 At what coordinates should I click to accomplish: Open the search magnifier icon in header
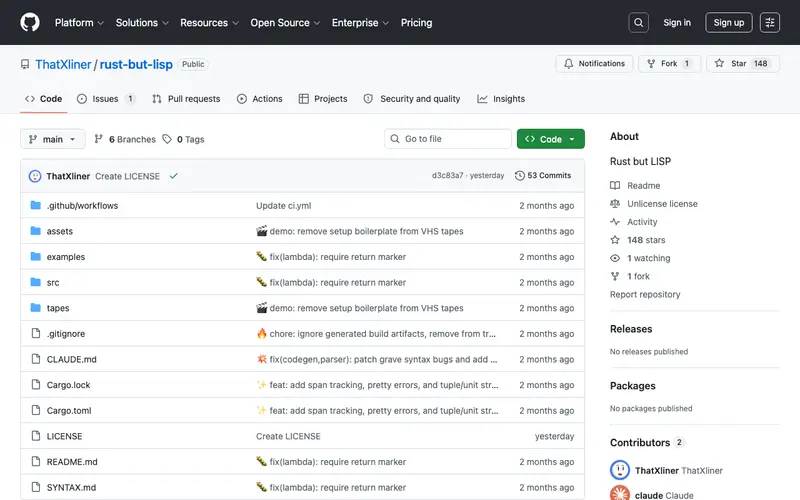[638, 22]
